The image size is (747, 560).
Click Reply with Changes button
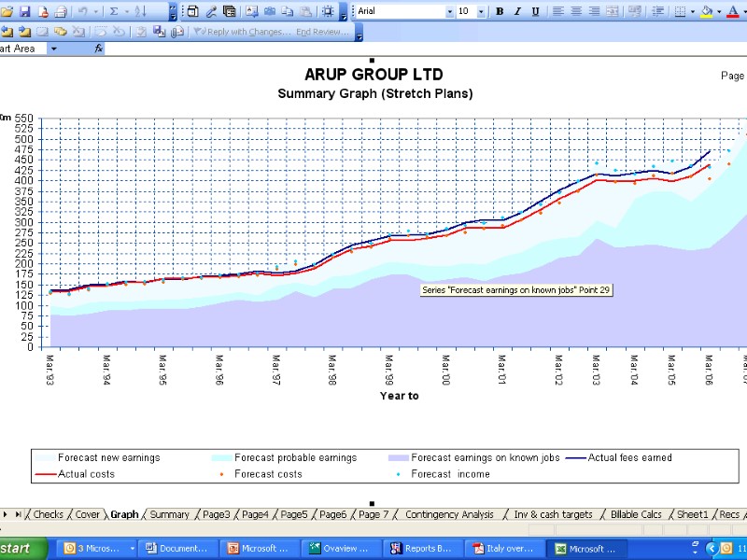[x=243, y=32]
